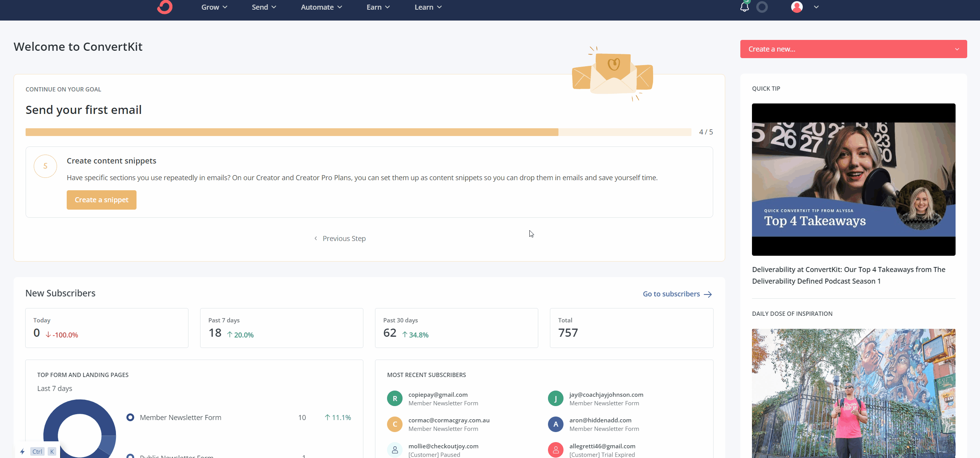The image size is (980, 458).
Task: Open quick actions with the lightning bolt icon
Action: click(22, 451)
